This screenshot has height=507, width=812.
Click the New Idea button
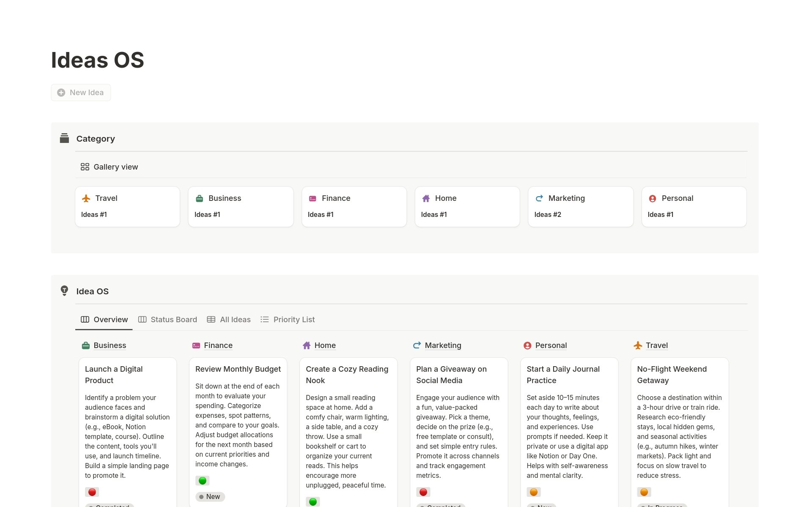[x=81, y=93]
